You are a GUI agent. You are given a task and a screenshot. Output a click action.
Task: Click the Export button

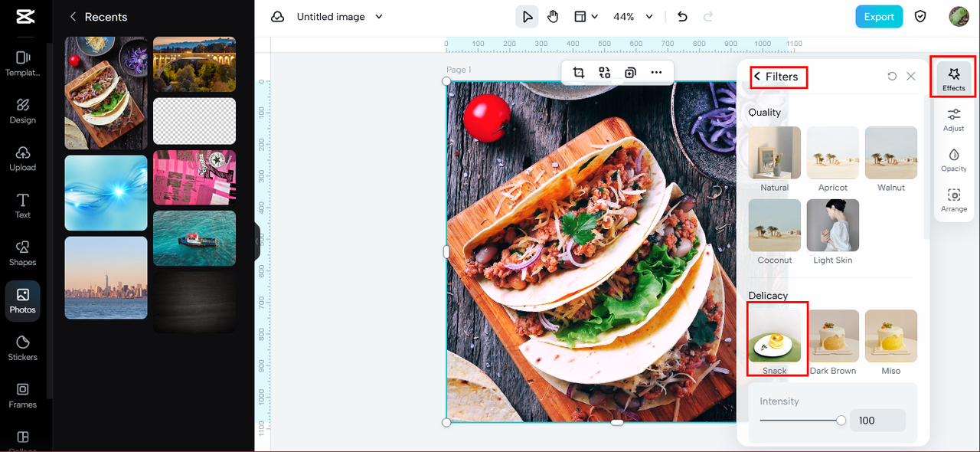pyautogui.click(x=878, y=17)
